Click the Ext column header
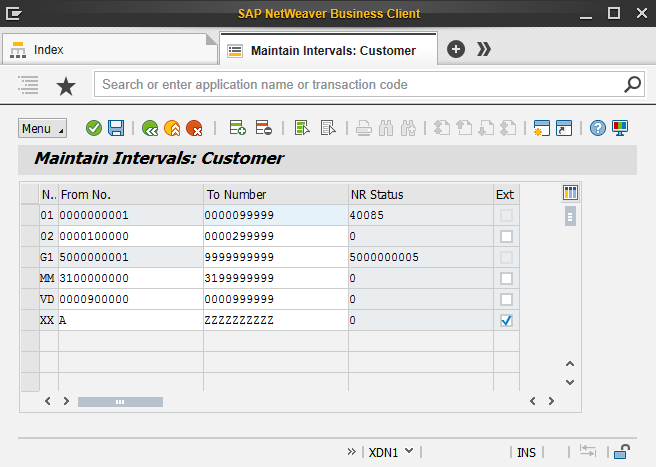This screenshot has width=656, height=467. tap(506, 195)
